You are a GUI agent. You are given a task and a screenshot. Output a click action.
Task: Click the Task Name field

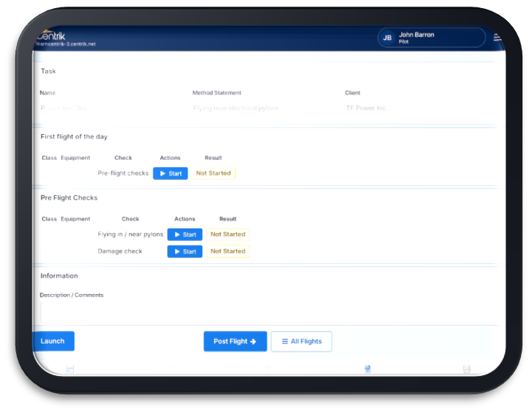tap(112, 108)
